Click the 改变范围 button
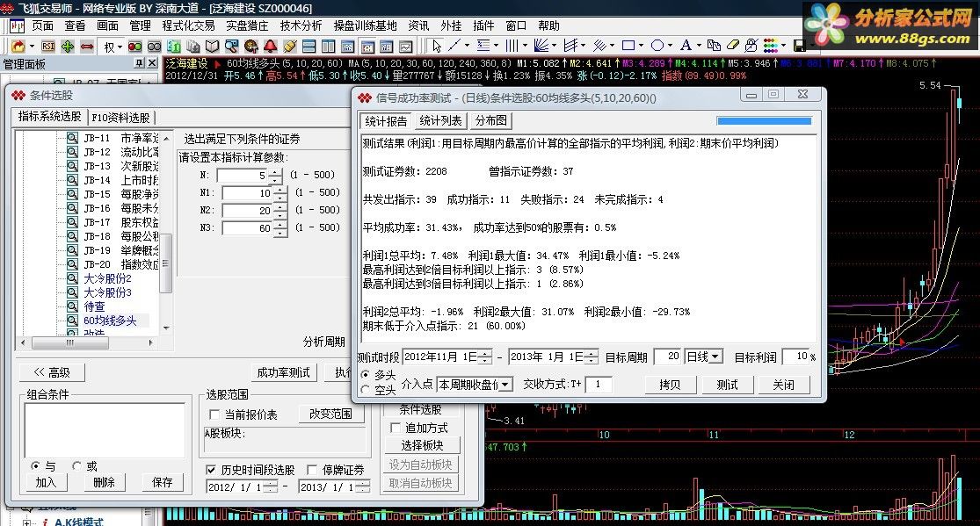 [x=330, y=414]
